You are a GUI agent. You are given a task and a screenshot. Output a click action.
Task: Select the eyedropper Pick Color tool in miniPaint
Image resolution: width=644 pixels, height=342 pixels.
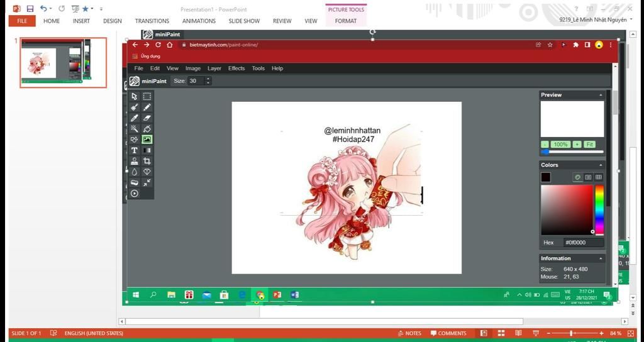135,118
